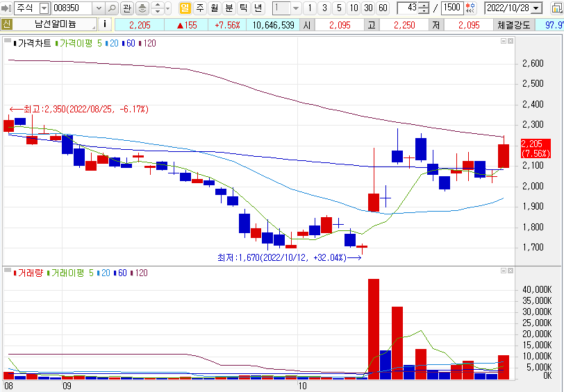Click the 관 watchlist button

[x=126, y=8]
